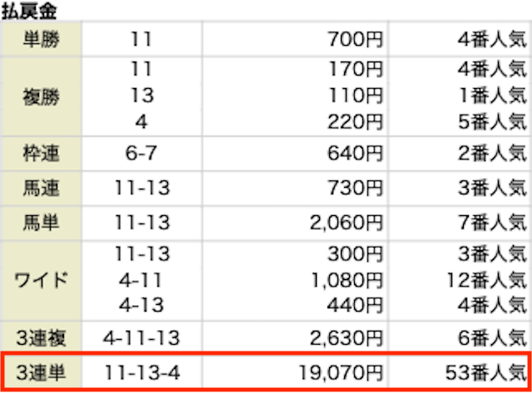Select the ワイド label cell
The image size is (532, 393).
point(41,281)
